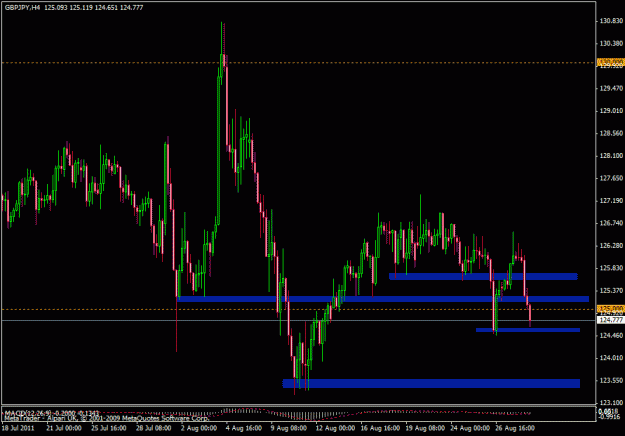Click the 12 Aug 00:00 date label
The width and height of the screenshot is (625, 436).
[335, 428]
